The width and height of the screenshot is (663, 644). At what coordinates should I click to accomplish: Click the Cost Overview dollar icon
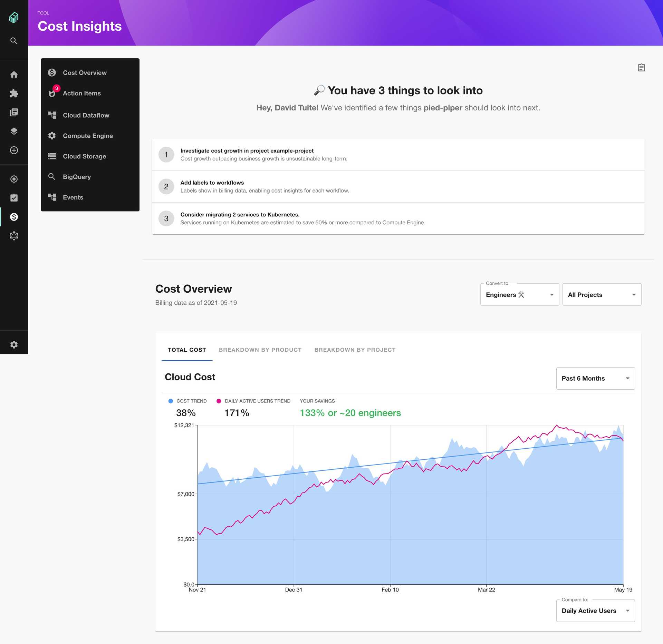[x=52, y=72]
